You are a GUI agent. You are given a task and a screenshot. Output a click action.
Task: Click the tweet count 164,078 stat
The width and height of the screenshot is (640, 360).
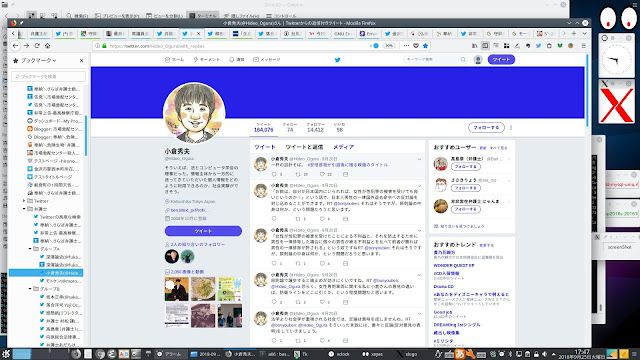(263, 128)
